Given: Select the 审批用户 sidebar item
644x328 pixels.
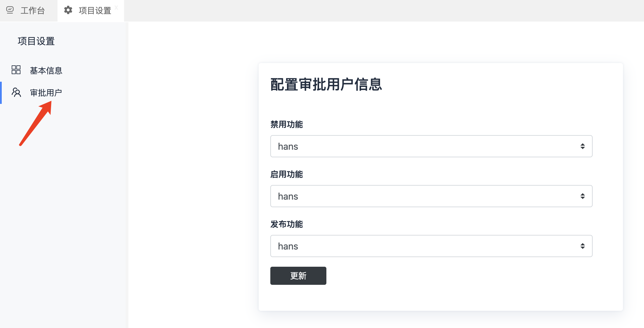Looking at the screenshot, I should 46,93.
